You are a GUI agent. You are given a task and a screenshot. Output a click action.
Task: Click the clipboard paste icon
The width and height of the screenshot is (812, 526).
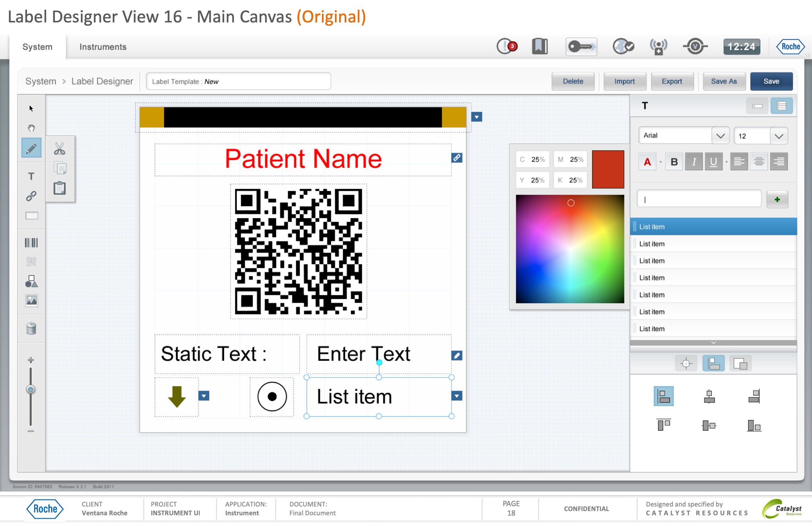(x=60, y=188)
